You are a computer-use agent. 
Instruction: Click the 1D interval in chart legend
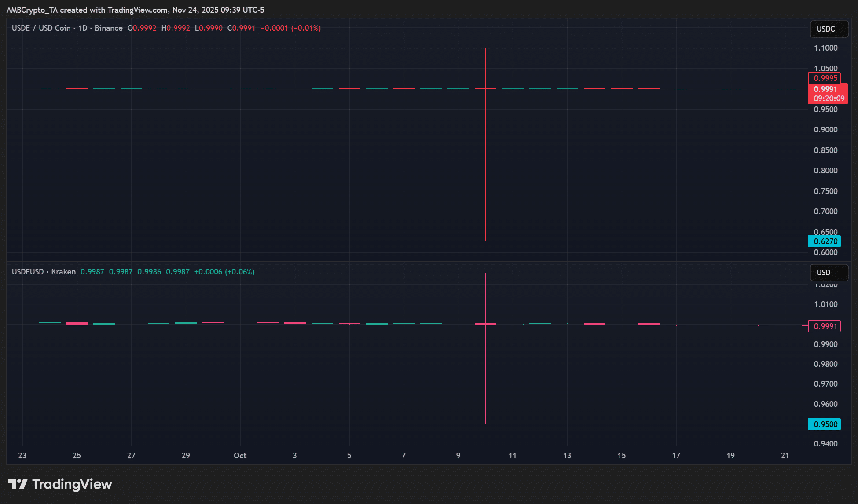point(83,28)
